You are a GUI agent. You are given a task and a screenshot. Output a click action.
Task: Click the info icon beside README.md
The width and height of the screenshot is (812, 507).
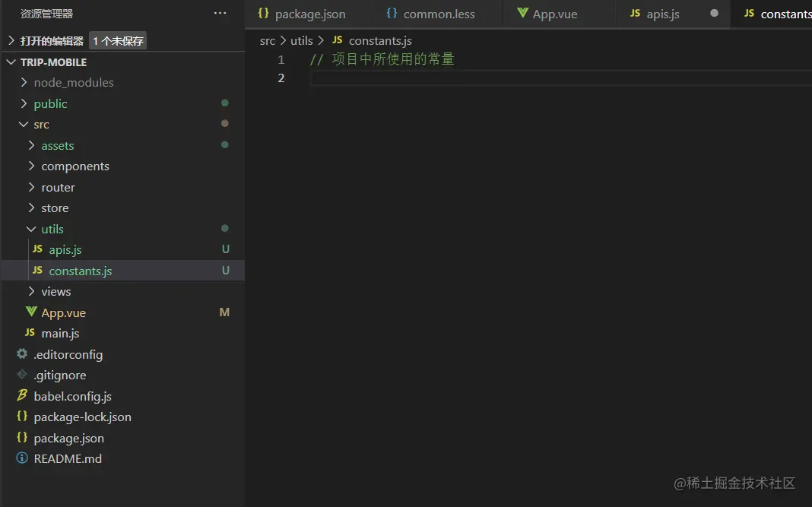click(x=22, y=458)
